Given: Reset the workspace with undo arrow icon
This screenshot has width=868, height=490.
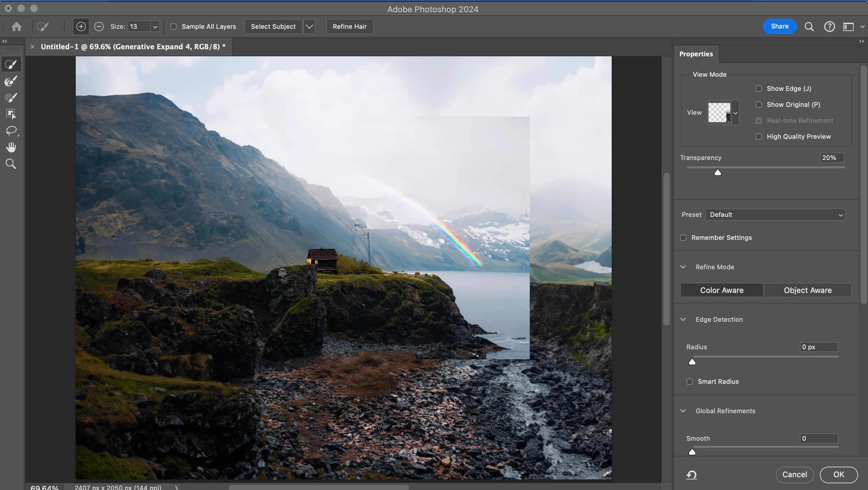Looking at the screenshot, I should (x=692, y=475).
